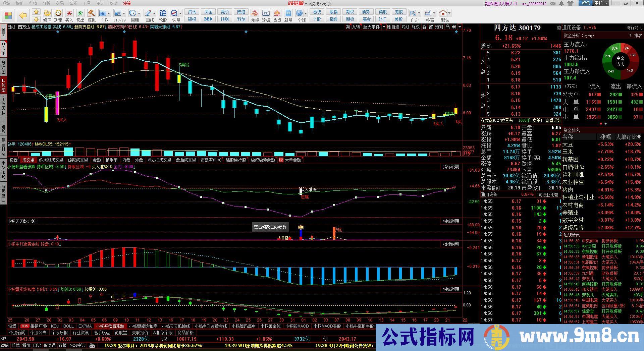Click the 资金占比 pie chart
This screenshot has width=644, height=351.
click(620, 60)
